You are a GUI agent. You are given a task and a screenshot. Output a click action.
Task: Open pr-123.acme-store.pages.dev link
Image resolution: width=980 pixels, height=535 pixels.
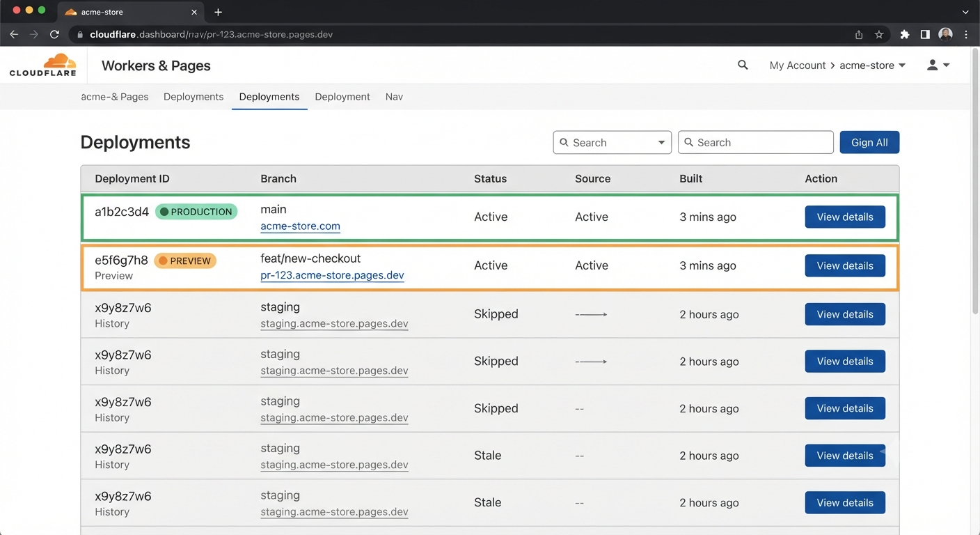pyautogui.click(x=332, y=275)
